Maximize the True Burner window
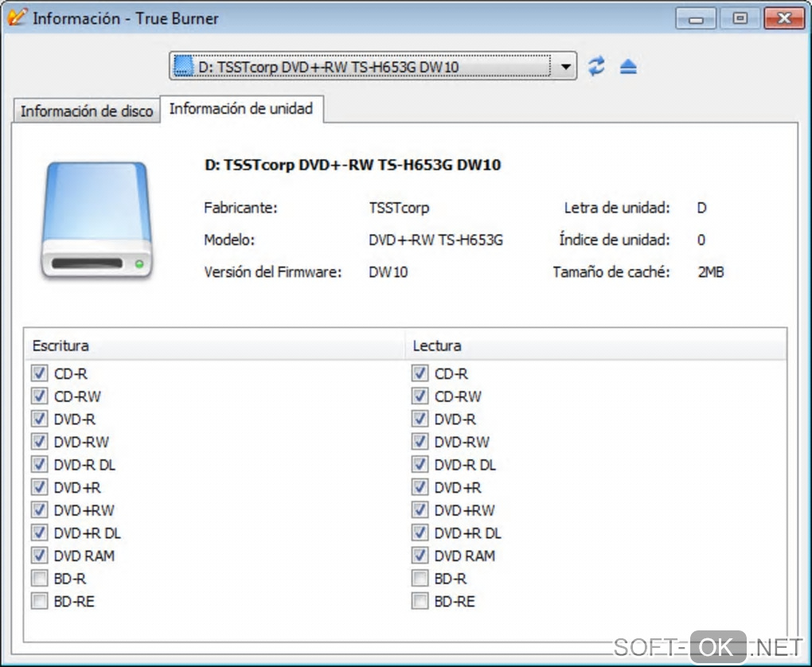 (x=740, y=18)
